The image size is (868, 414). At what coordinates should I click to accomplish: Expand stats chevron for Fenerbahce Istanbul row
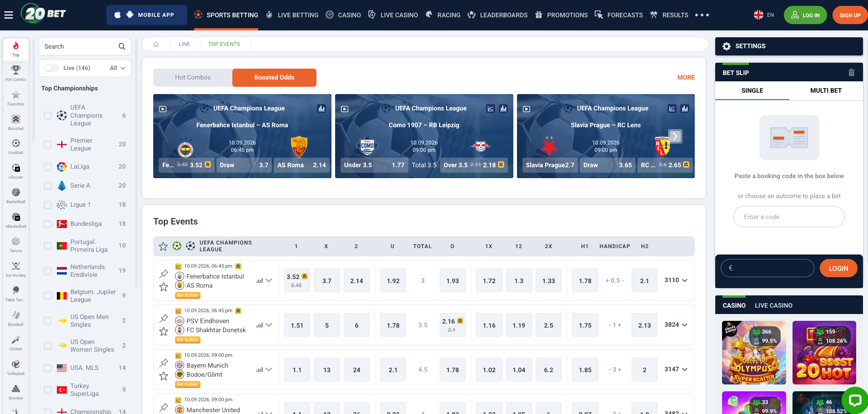[x=269, y=280]
